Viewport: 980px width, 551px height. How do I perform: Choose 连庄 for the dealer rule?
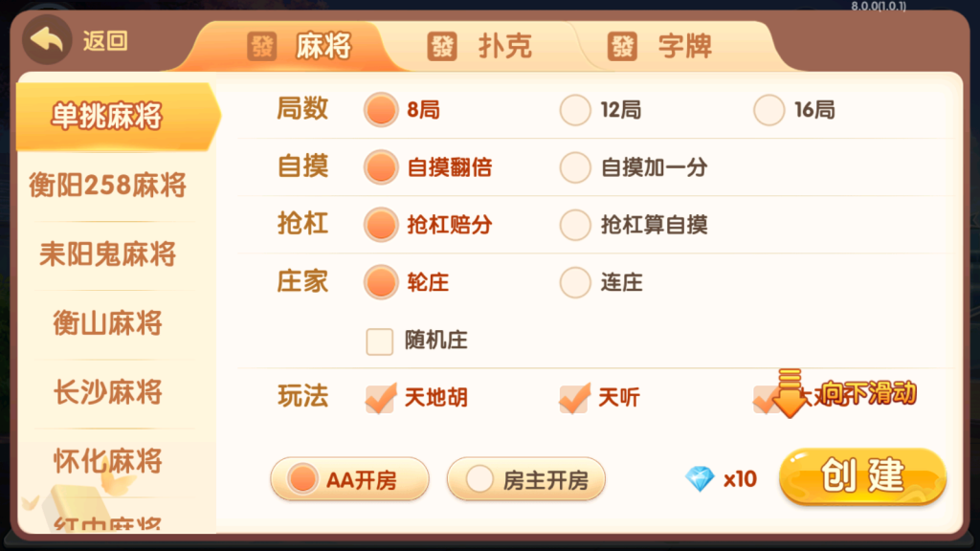[574, 281]
